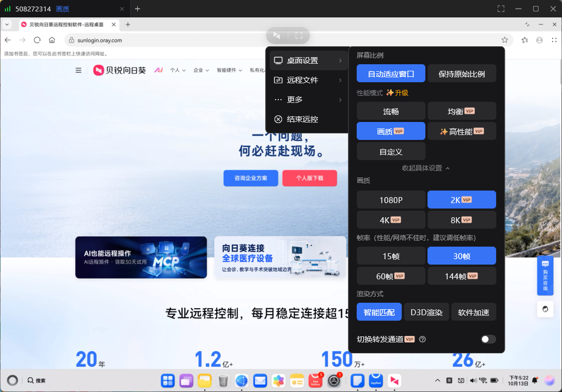End the session with 结束远控

pos(308,119)
